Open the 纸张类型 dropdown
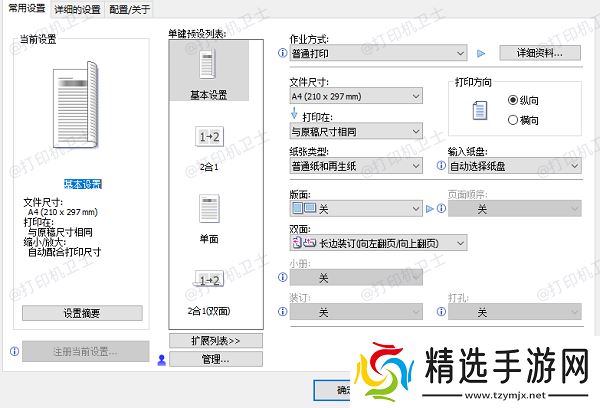 356,166
